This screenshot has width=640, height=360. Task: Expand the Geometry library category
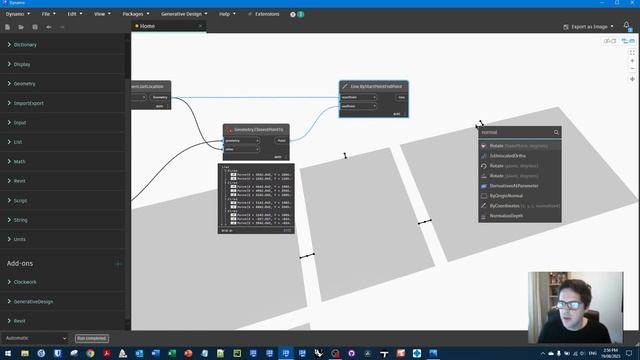coord(24,84)
